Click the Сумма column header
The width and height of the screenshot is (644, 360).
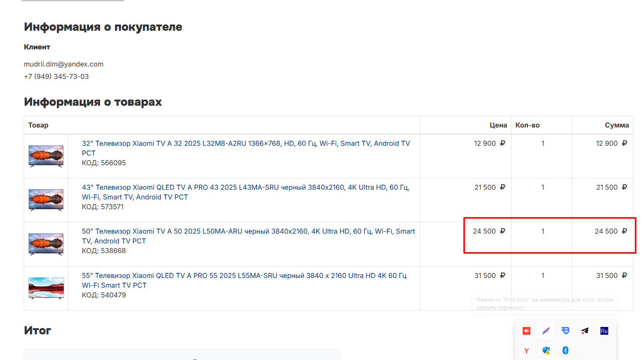pyautogui.click(x=617, y=125)
